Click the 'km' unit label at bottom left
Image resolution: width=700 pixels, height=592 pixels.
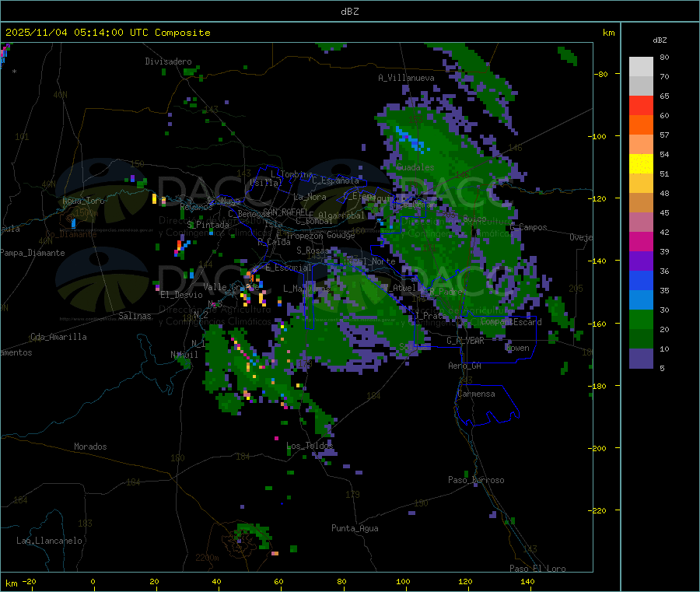pos(11,583)
